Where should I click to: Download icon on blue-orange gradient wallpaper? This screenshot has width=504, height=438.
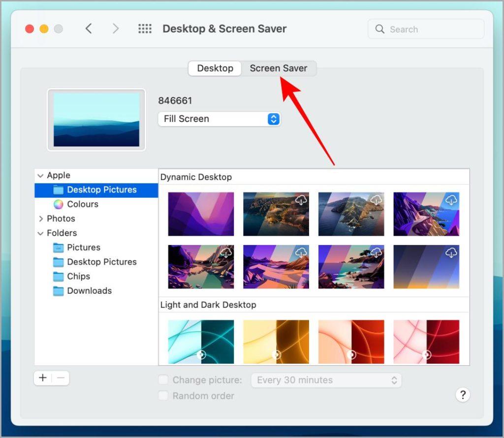tap(451, 252)
